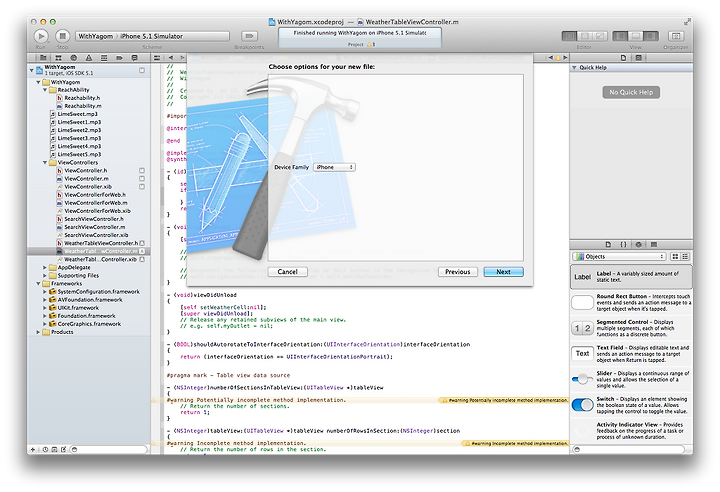The height and width of the screenshot is (492, 720).
Task: Jump to next issue arrow
Action: coord(565,58)
